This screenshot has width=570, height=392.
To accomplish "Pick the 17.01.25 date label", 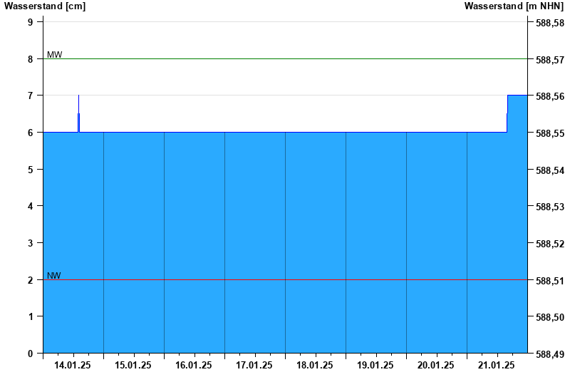I will 254,365.
